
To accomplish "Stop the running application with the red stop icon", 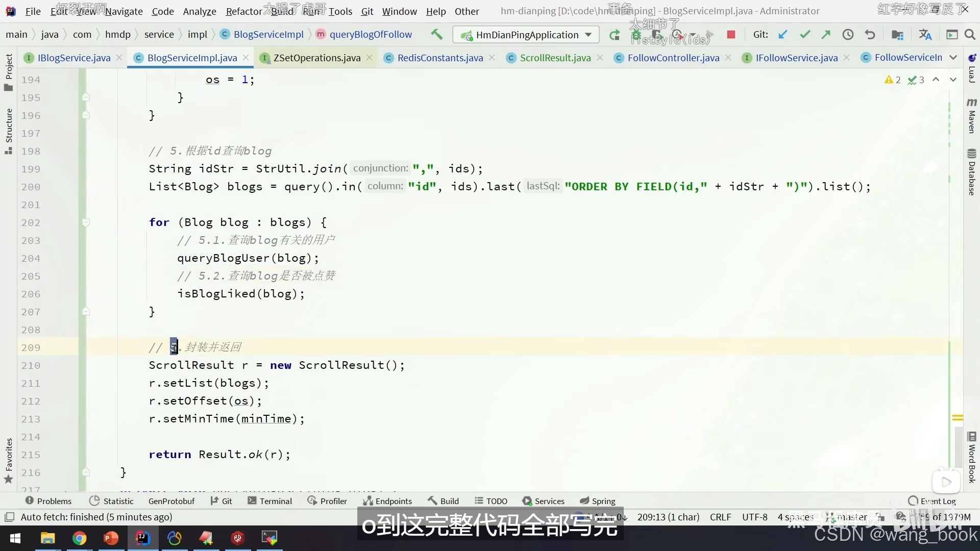I will tap(731, 34).
